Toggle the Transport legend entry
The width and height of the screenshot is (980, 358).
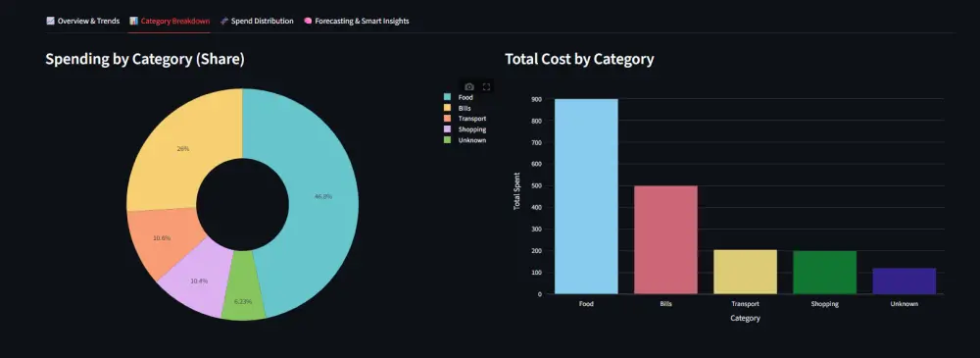465,119
